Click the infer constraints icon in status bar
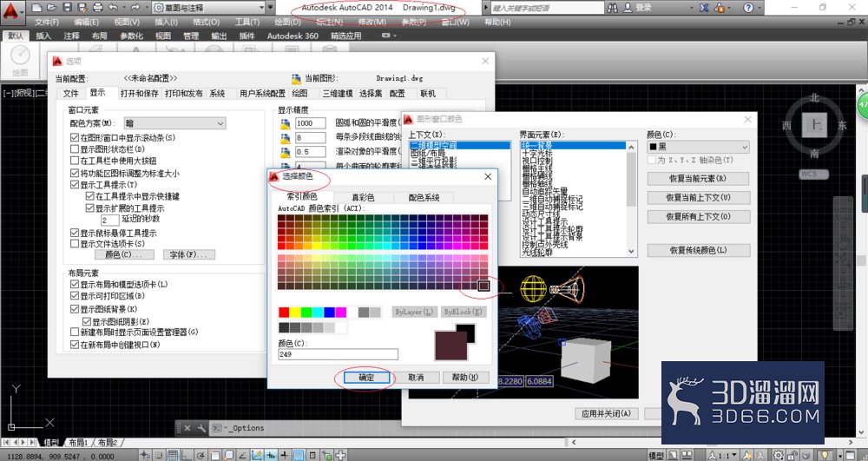 pos(145,455)
